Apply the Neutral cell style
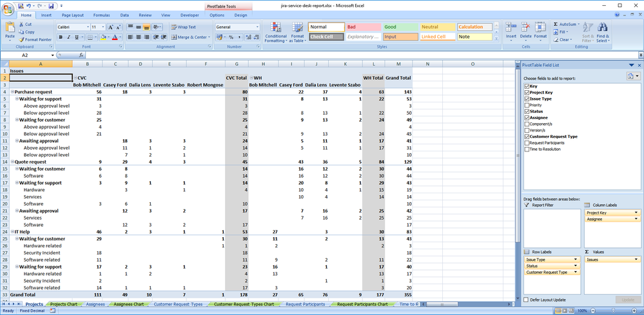The height and width of the screenshot is (315, 644). point(438,27)
